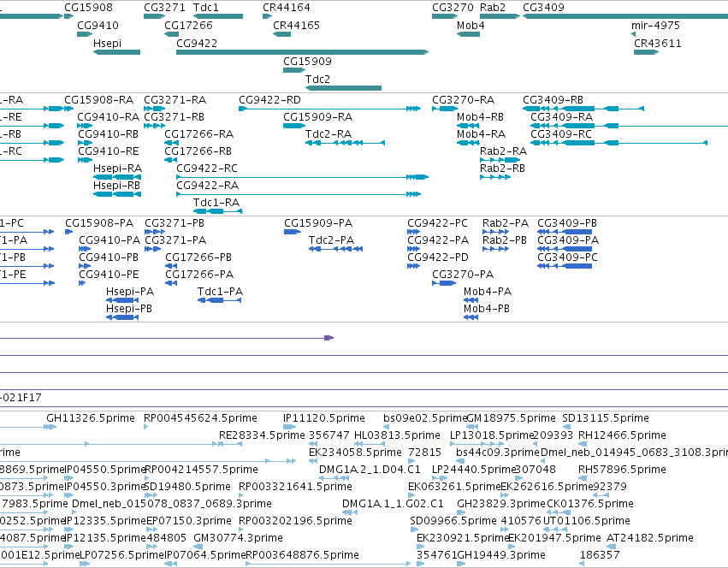
Task: Click the Tdc1-PA protein glyph
Action: point(219,300)
